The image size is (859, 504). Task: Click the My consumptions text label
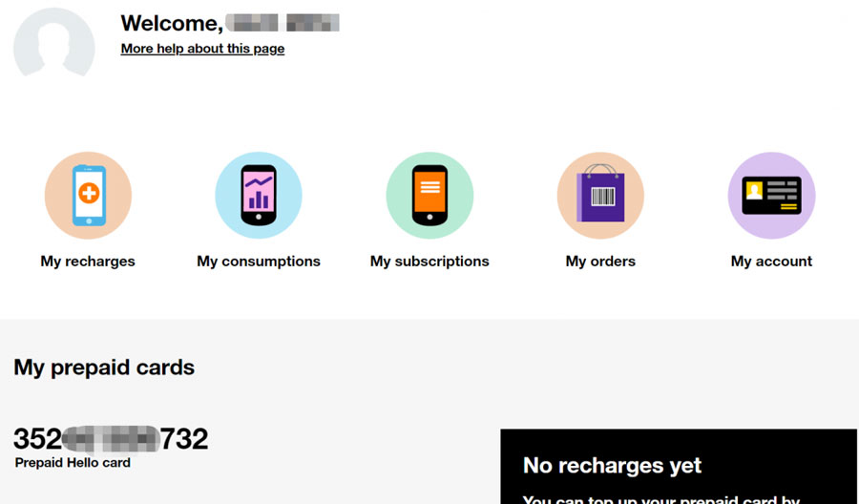click(x=259, y=262)
